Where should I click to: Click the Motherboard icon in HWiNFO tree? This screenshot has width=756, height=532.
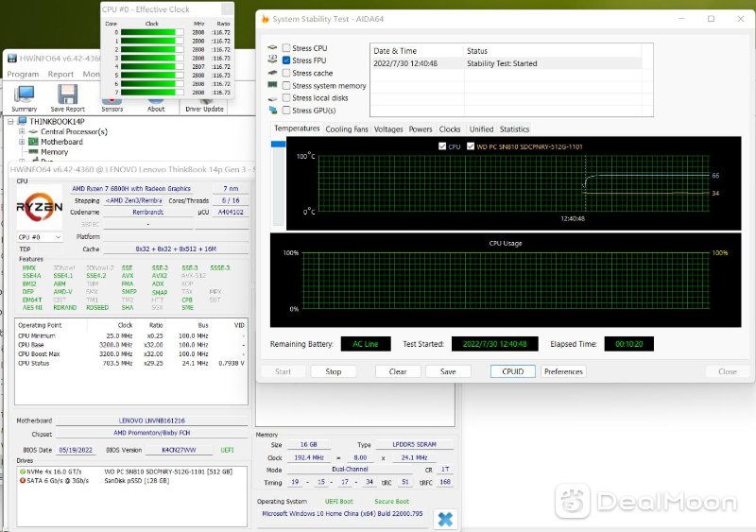tap(33, 142)
